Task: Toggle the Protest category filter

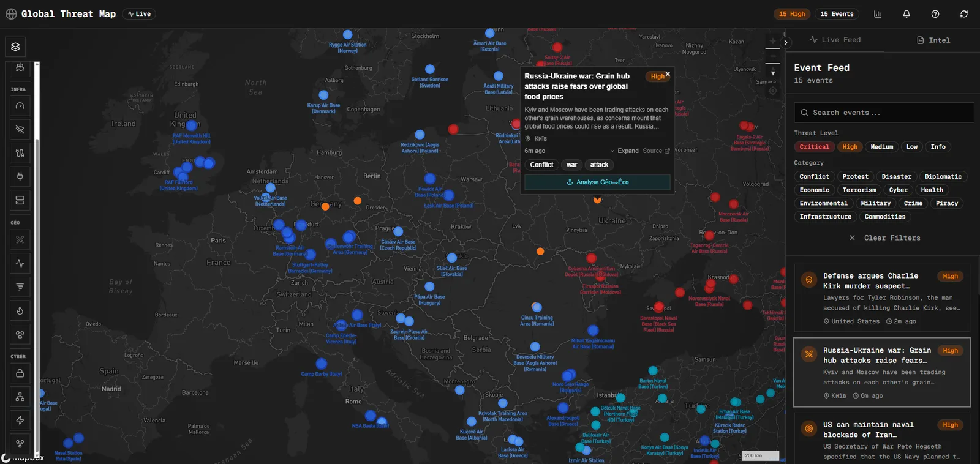Action: (x=855, y=177)
